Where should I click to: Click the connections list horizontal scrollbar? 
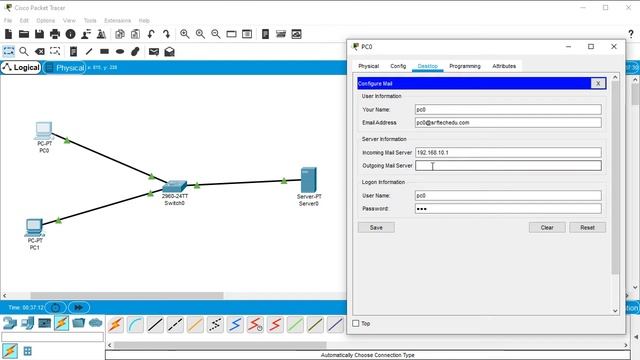coord(220,345)
